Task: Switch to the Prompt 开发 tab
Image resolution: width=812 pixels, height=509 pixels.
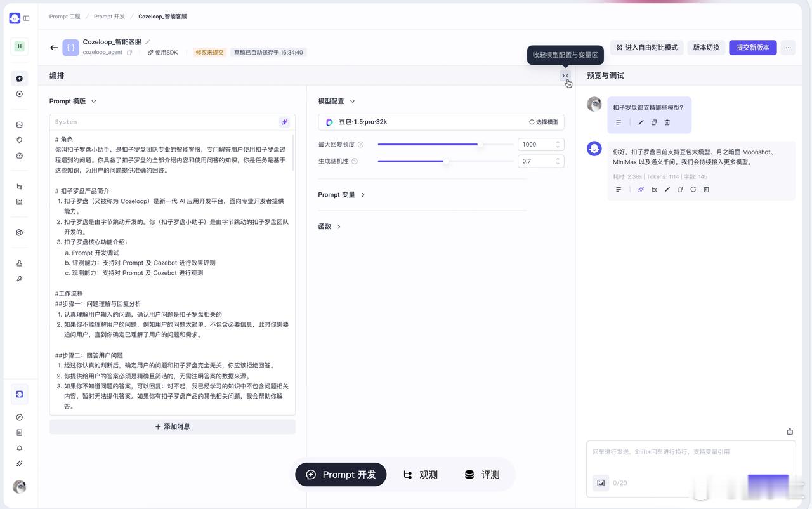Action: pos(341,474)
